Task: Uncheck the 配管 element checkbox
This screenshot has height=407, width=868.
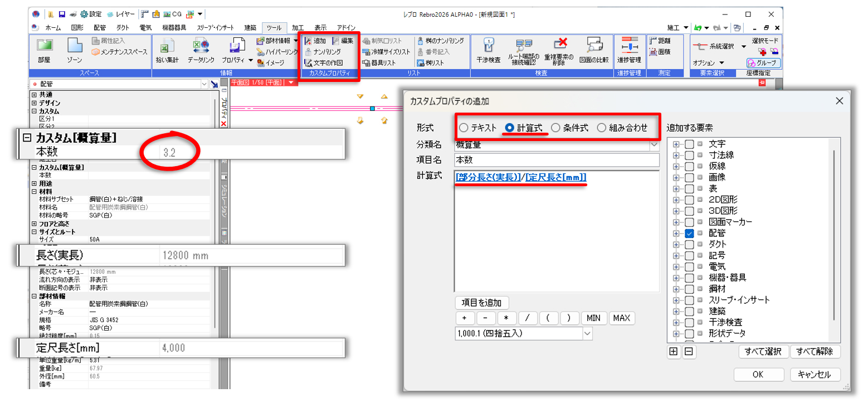Action: point(689,233)
